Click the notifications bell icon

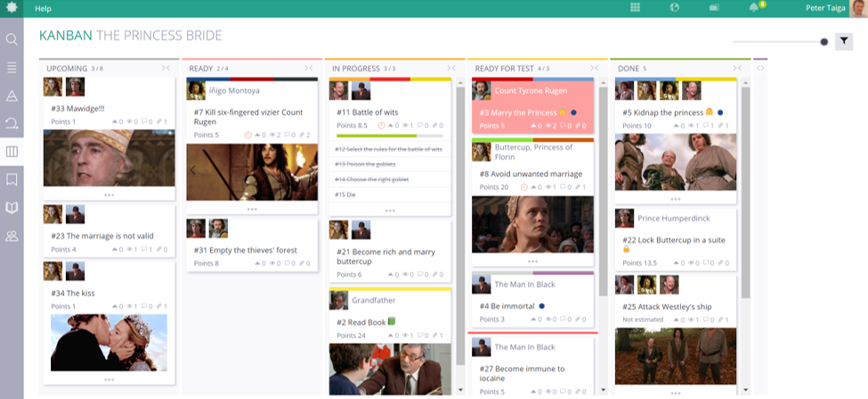coord(754,8)
